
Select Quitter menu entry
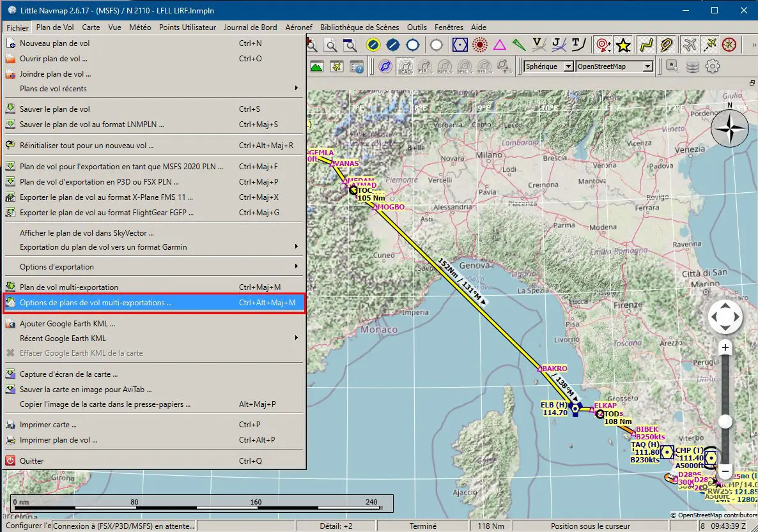tap(154, 461)
